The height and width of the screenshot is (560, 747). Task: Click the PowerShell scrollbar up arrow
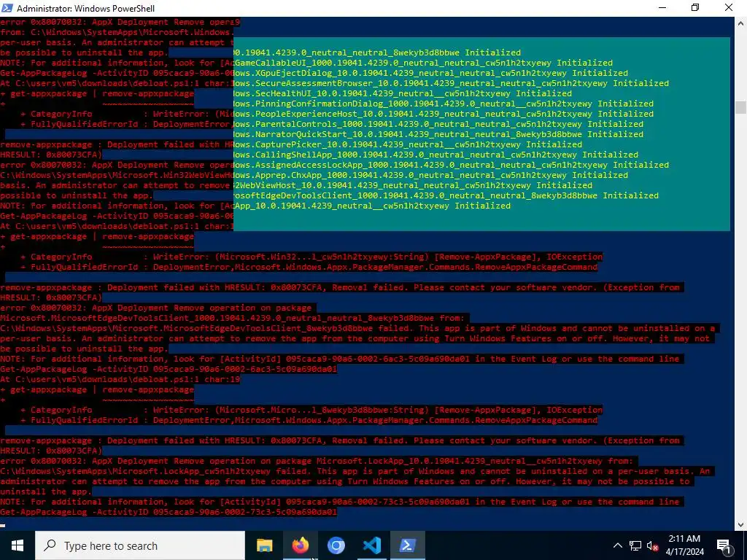tap(741, 23)
